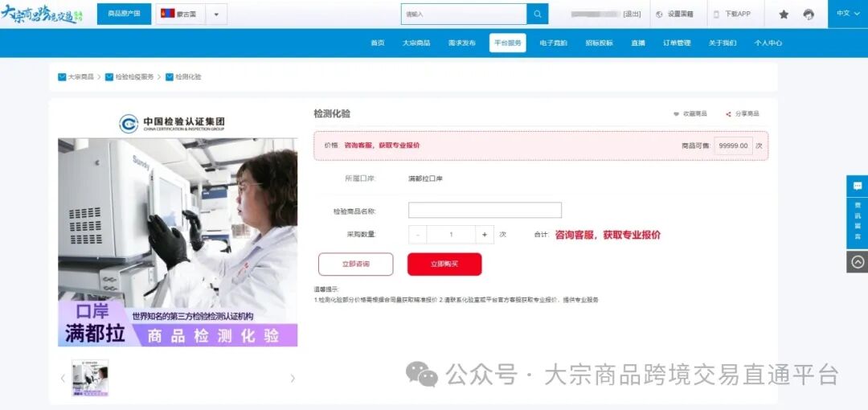Click the 收藏商品 heart icon
This screenshot has height=410, width=868.
[x=676, y=114]
